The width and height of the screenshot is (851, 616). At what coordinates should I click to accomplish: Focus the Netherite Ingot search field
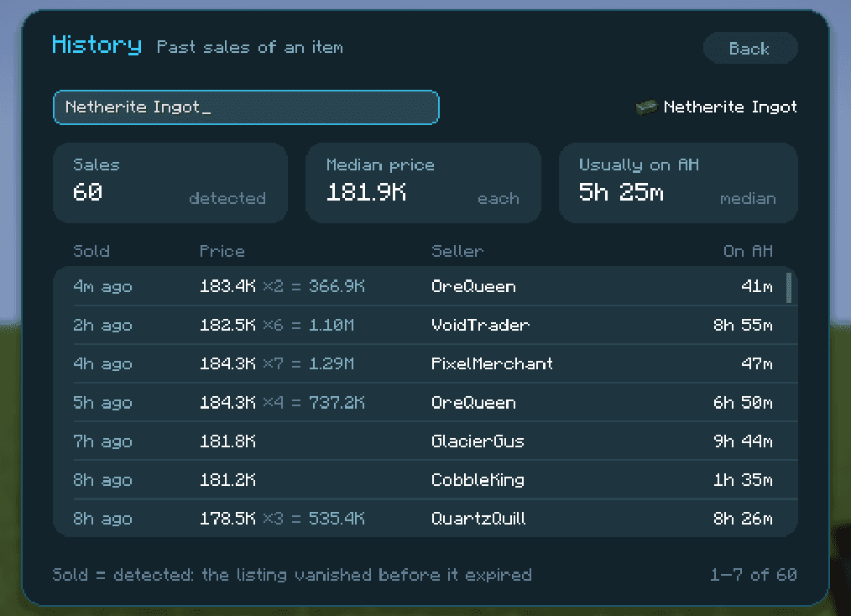point(246,107)
